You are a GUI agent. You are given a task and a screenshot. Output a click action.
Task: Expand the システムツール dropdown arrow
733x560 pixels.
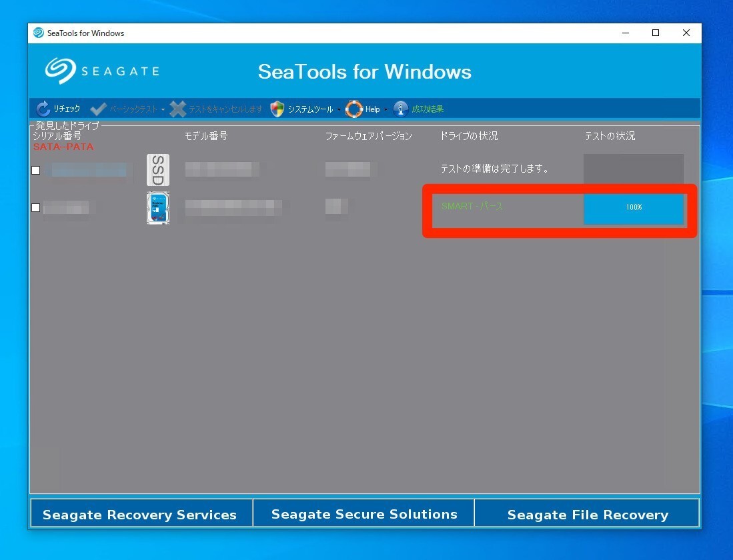point(339,110)
